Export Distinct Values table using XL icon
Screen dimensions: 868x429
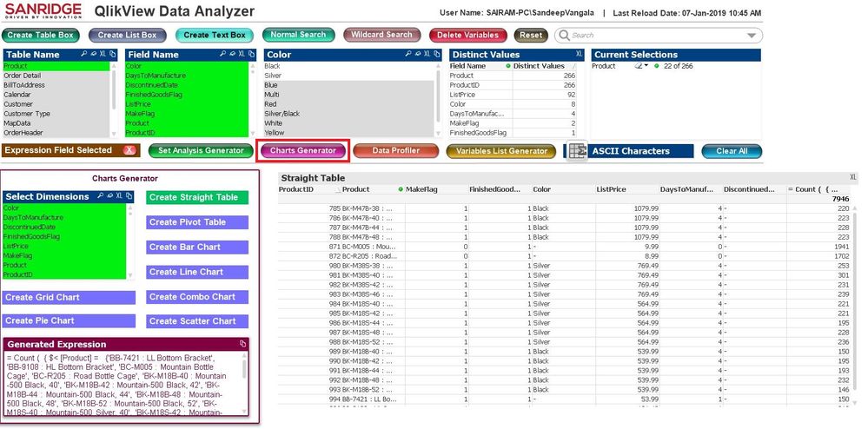click(x=579, y=54)
